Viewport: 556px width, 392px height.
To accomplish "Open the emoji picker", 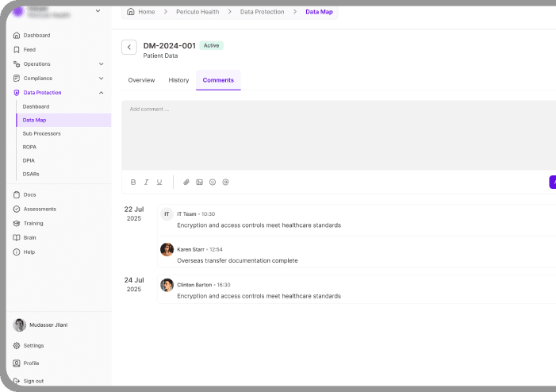I will tap(213, 183).
